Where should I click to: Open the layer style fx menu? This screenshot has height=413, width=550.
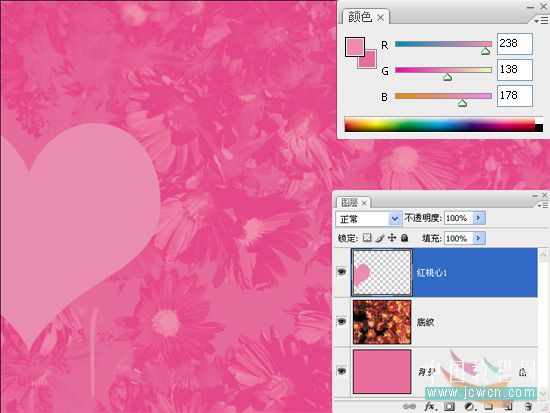click(x=431, y=406)
